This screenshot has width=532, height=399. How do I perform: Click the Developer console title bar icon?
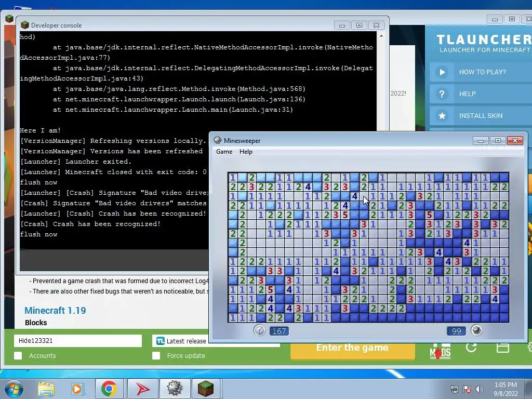click(25, 25)
